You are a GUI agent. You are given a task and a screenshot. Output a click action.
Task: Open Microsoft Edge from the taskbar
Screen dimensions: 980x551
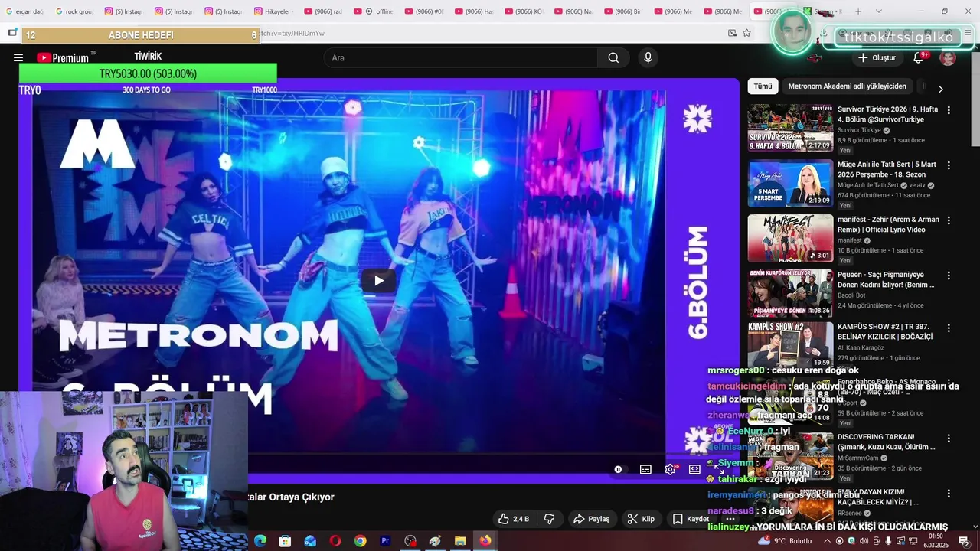point(260,541)
